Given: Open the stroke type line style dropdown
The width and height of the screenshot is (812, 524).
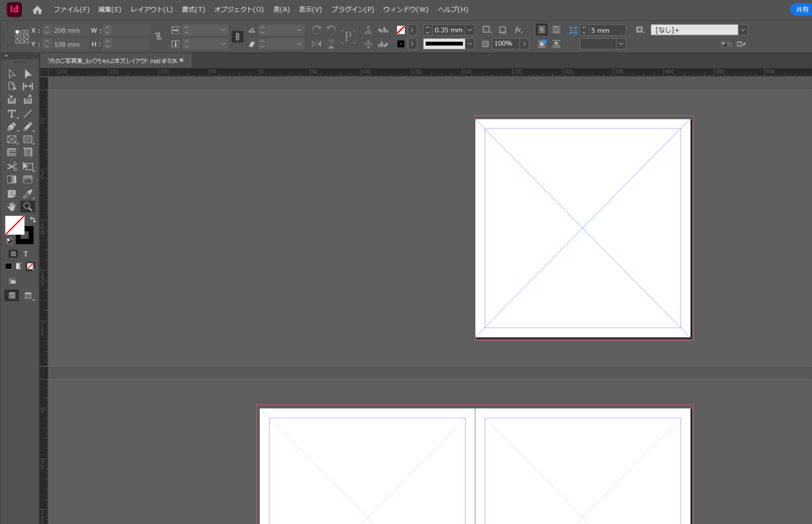Looking at the screenshot, I should point(470,44).
